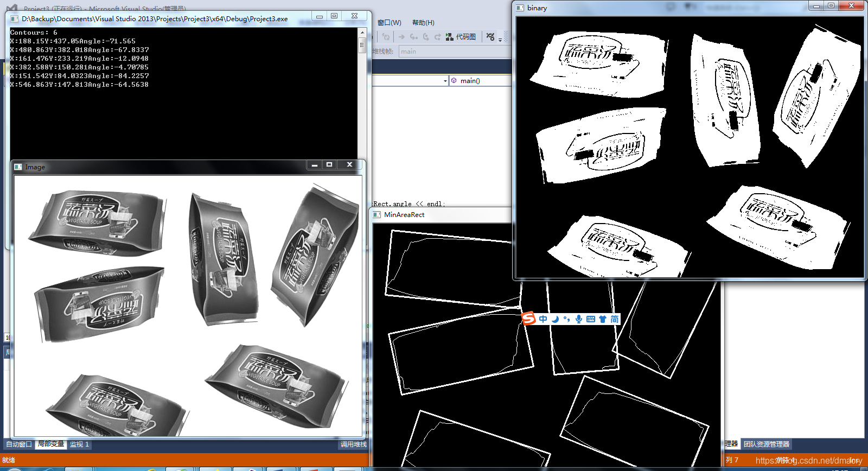Screen dimensions: 868x471
Task: Click the '列 7' status bar indicator
Action: click(732, 460)
